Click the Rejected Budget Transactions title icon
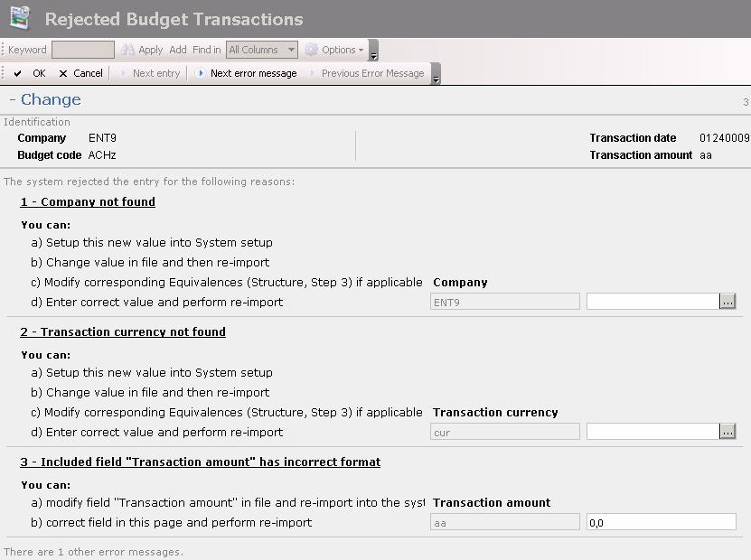This screenshot has width=751, height=560. coord(20,18)
